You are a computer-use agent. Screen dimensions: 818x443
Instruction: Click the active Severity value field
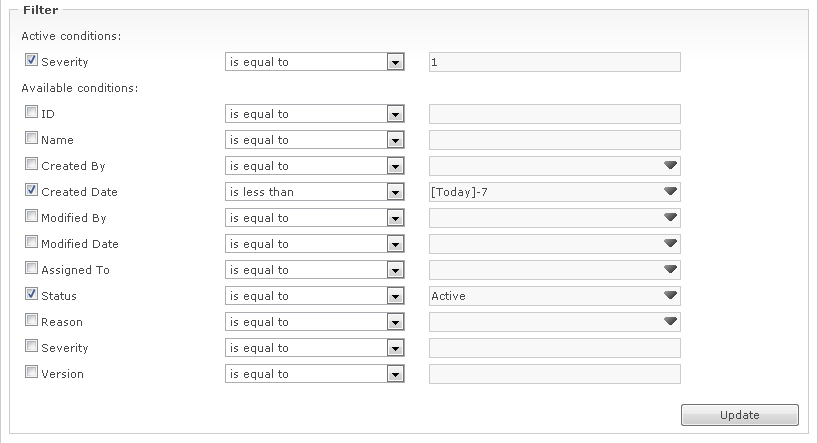[554, 62]
